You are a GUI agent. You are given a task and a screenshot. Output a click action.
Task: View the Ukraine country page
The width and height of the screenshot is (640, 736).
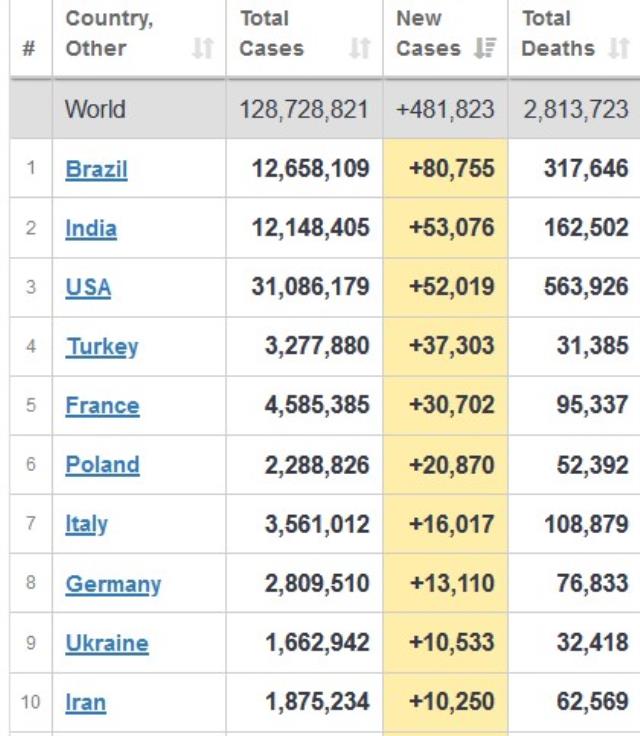[x=107, y=643]
